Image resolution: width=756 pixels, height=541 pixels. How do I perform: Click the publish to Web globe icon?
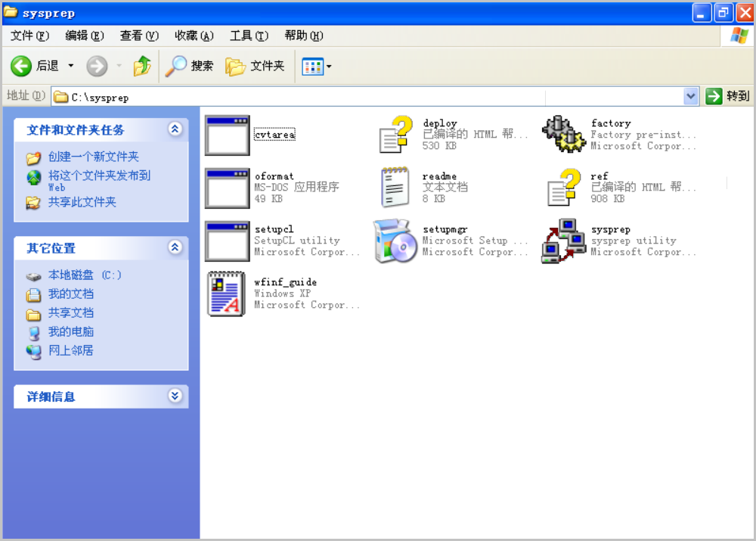point(34,178)
